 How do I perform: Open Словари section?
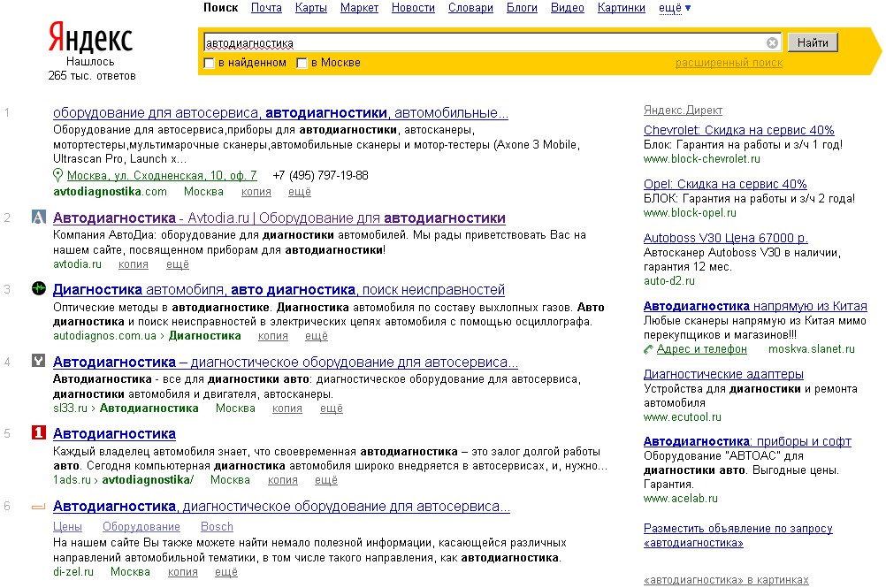tap(470, 8)
